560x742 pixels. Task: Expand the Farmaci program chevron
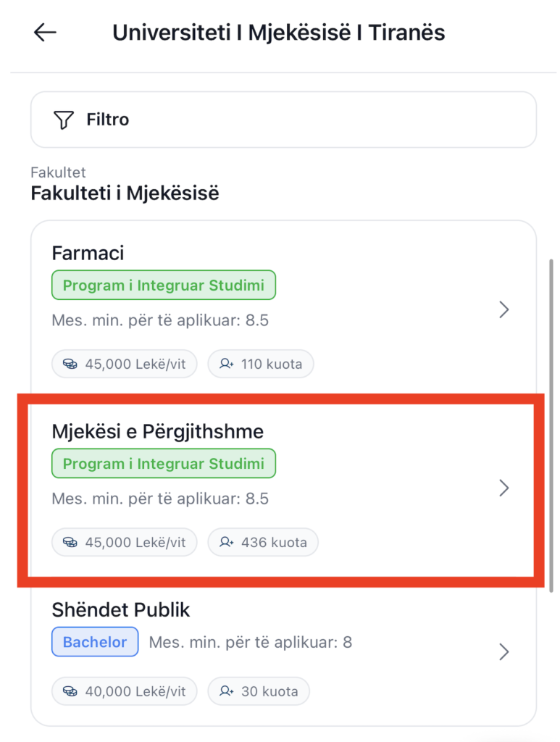(x=504, y=310)
